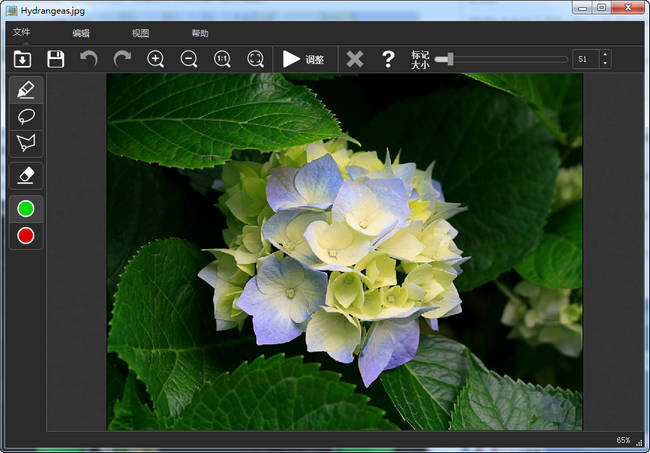Increase marker size with the up arrow
Image resolution: width=650 pixels, height=453 pixels.
point(604,54)
